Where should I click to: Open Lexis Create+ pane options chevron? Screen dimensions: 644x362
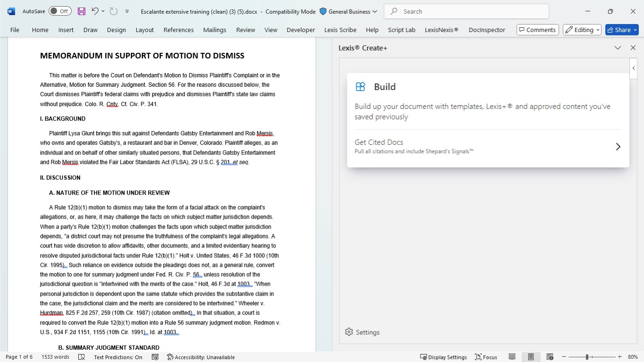pos(618,48)
